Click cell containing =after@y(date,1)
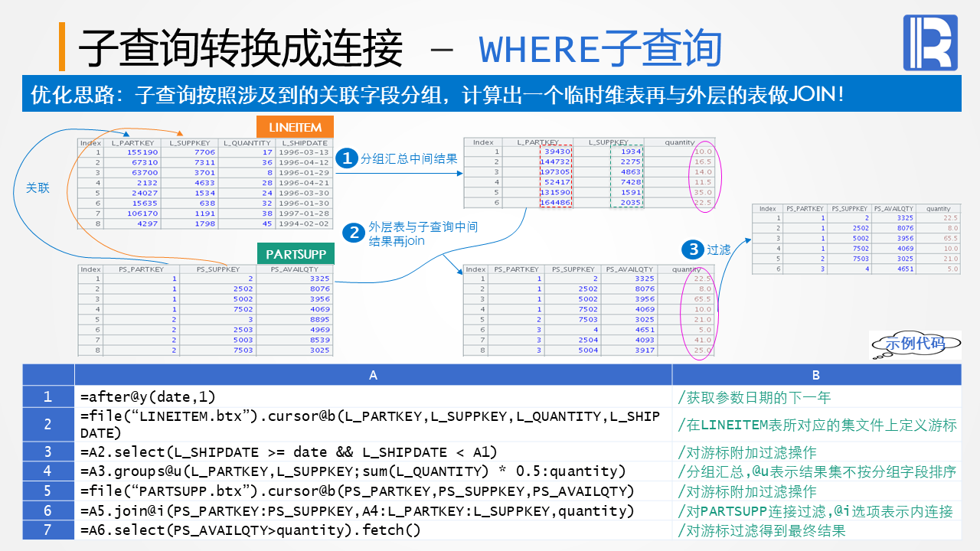 [373, 396]
